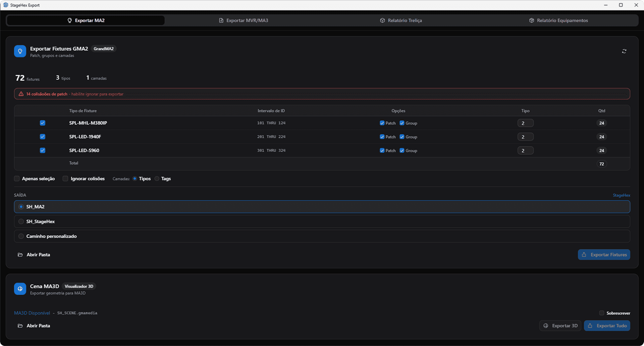This screenshot has width=644, height=346.
Task: Uncheck Patch for SPL-LED-1940F
Action: (x=382, y=137)
